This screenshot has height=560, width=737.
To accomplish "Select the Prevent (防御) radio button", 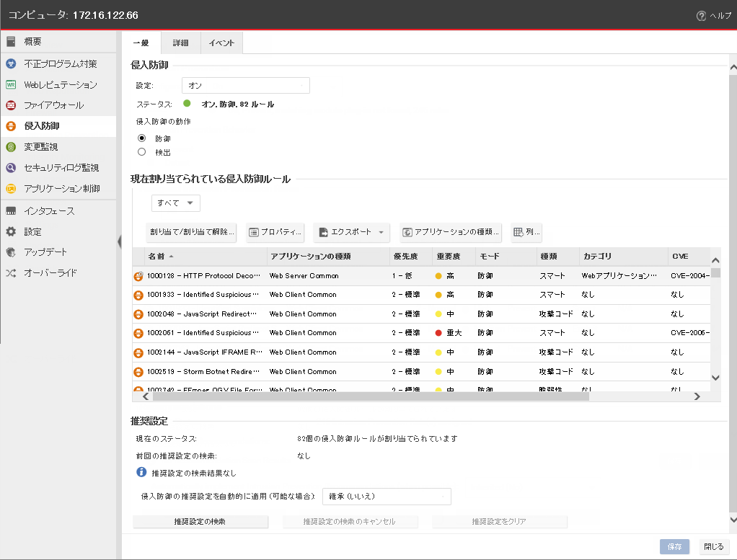I will click(x=142, y=138).
